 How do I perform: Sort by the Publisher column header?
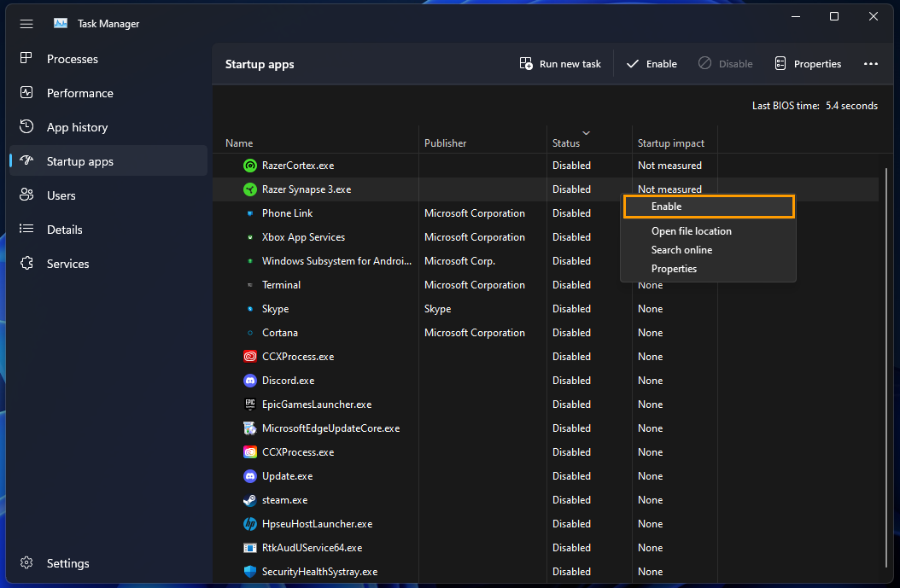pos(482,143)
